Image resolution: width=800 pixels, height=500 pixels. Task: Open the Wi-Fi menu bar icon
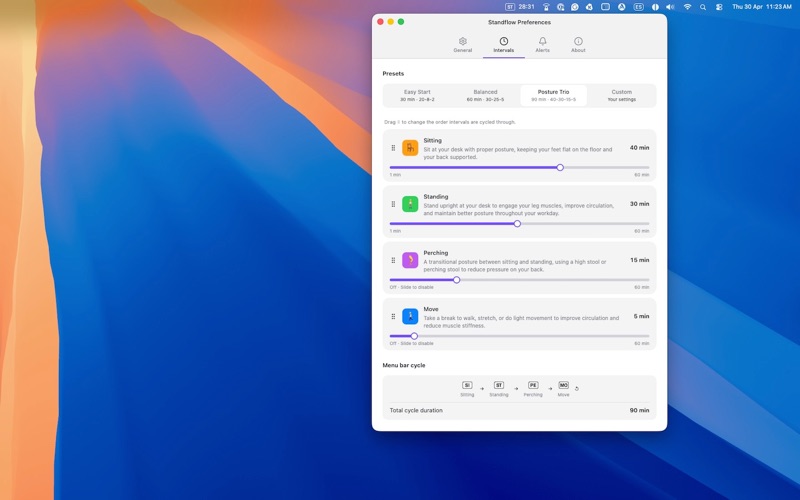687,7
